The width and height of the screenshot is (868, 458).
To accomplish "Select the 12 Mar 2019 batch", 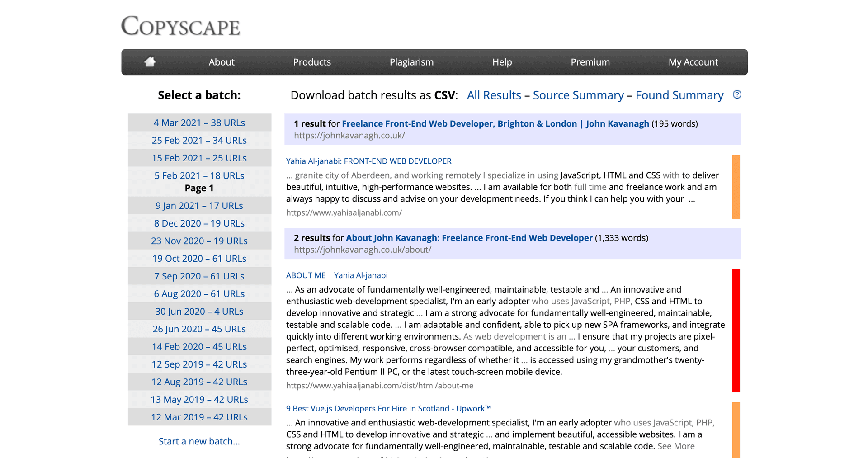I will click(x=199, y=417).
